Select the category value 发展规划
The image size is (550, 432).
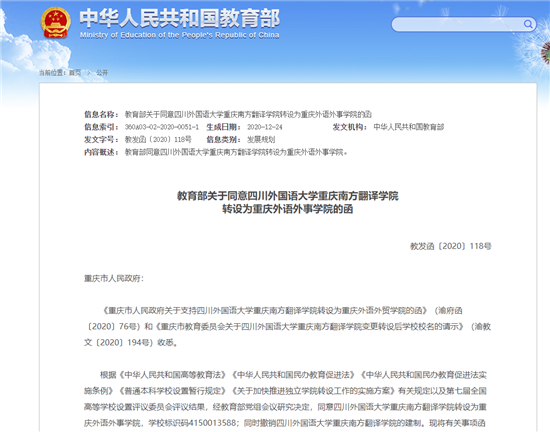click(x=261, y=140)
